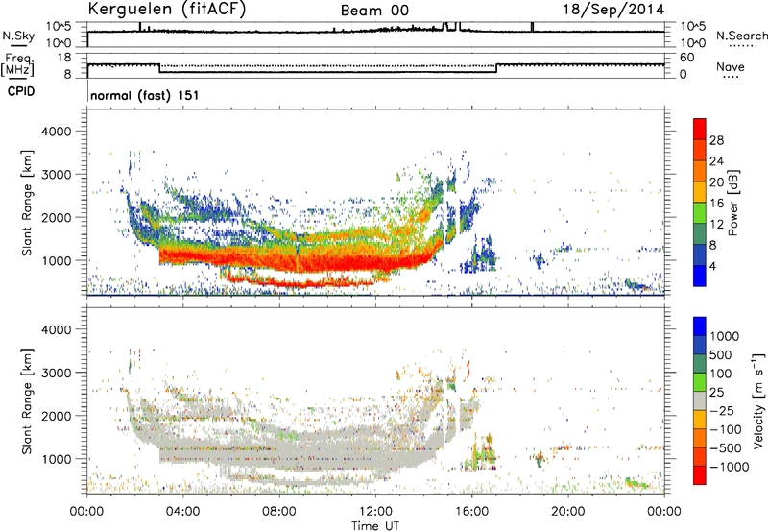
Task: Click the 'CPID' label
Action: pyautogui.click(x=21, y=91)
